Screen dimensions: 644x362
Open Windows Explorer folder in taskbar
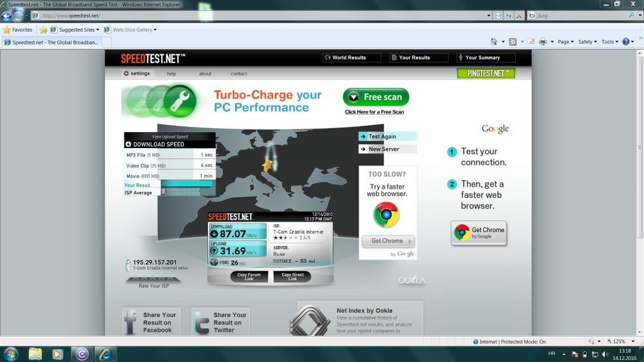(x=35, y=354)
